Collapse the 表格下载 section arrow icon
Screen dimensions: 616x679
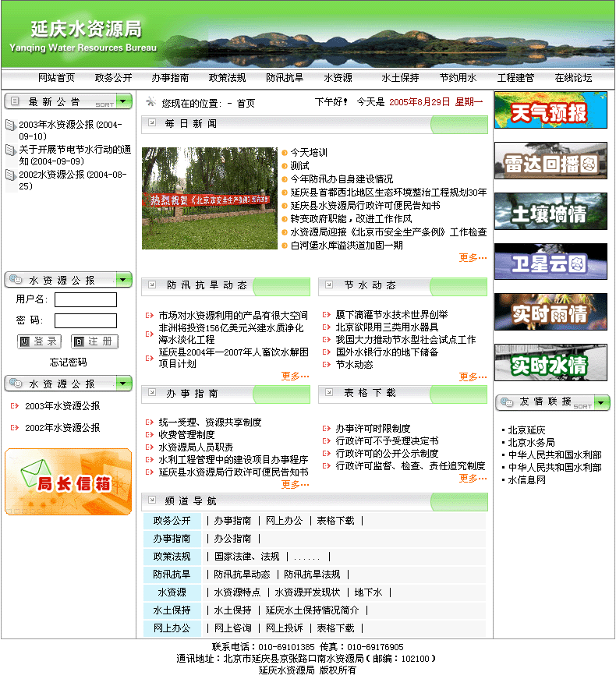tap(329, 392)
